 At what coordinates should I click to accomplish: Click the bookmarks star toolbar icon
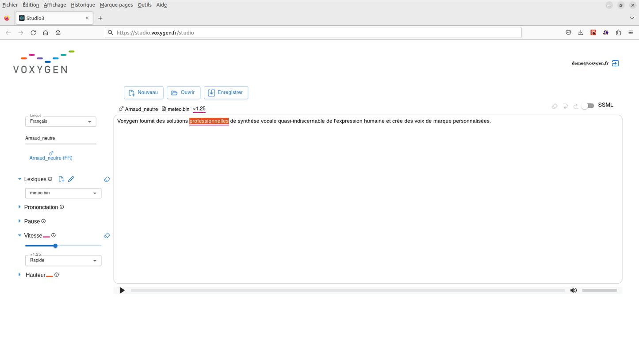click(58, 33)
